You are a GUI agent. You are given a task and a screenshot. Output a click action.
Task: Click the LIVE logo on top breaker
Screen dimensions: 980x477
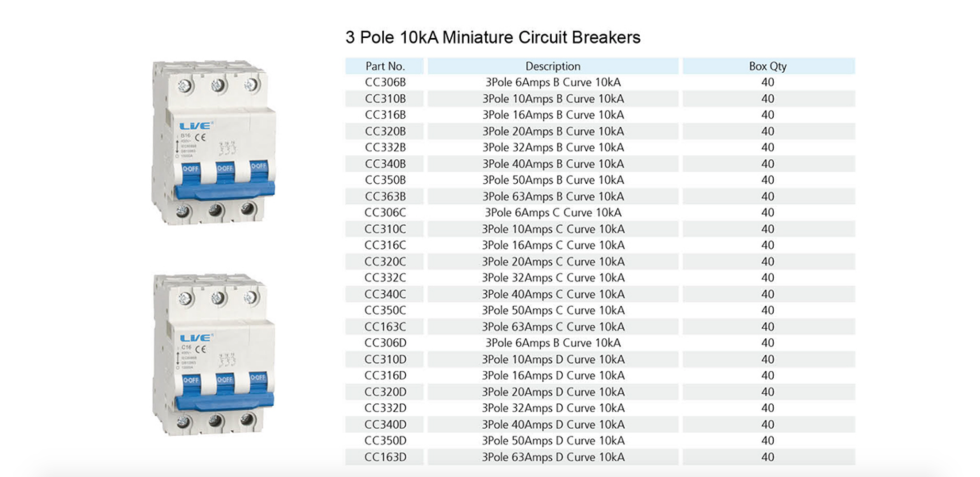195,126
